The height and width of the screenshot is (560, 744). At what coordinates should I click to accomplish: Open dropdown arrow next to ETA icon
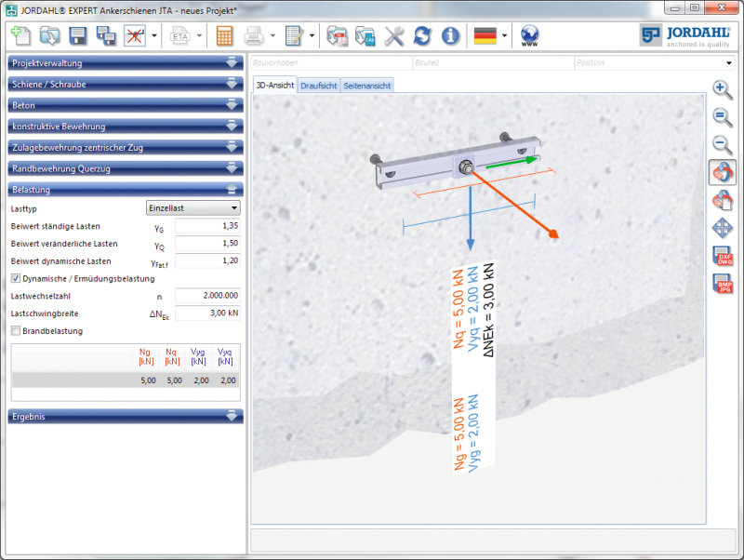pos(199,35)
